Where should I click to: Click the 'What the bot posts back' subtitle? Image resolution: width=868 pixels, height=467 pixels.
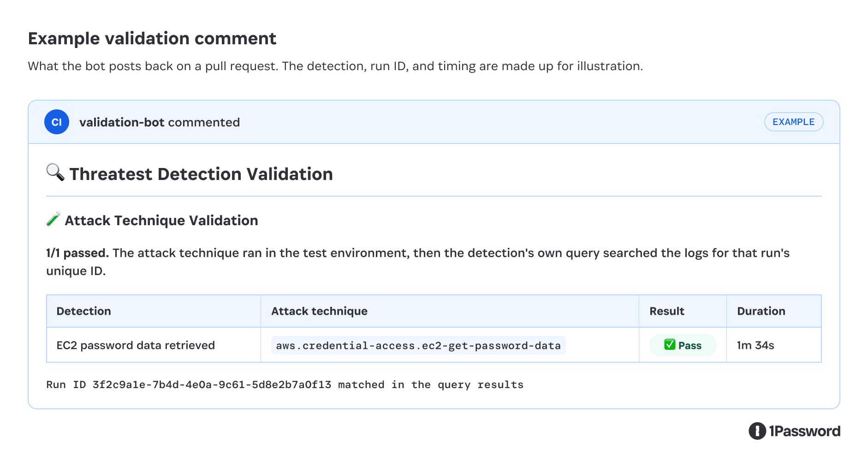(x=335, y=66)
